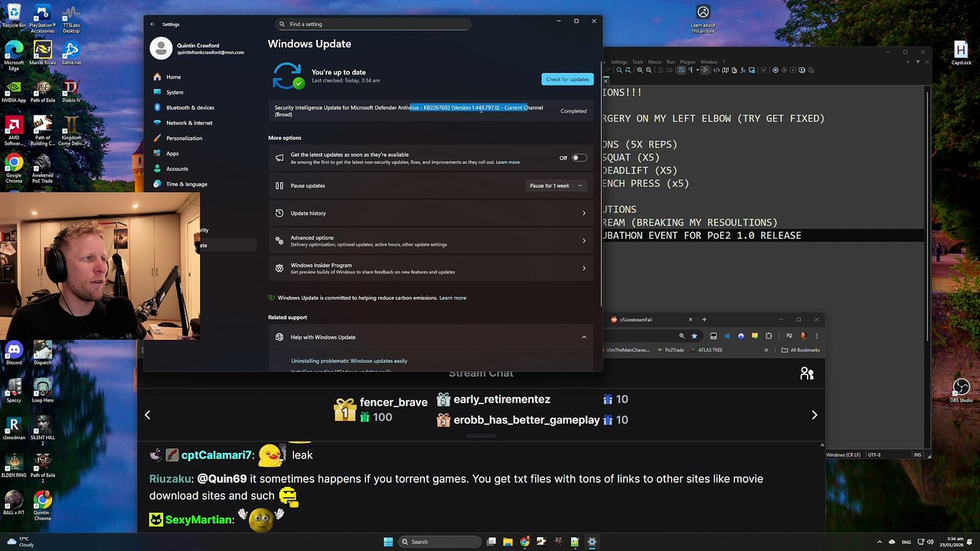The height and width of the screenshot is (551, 980).
Task: Show more bookmarks overflow chevron
Action: pyautogui.click(x=766, y=350)
